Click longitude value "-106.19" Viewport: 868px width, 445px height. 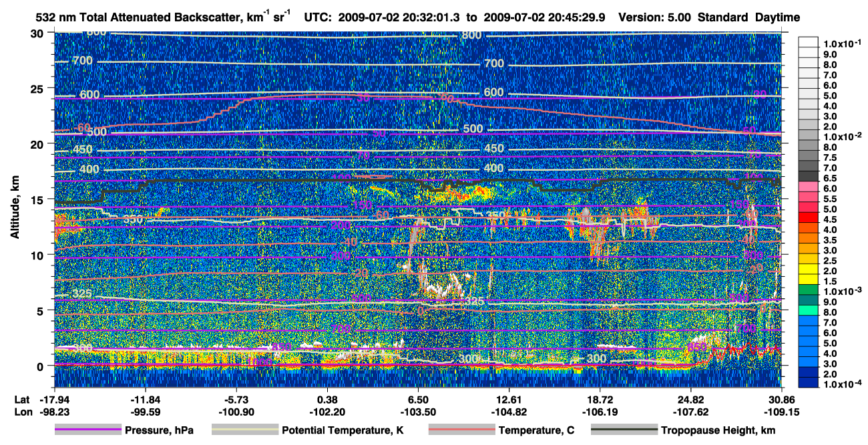point(600,412)
